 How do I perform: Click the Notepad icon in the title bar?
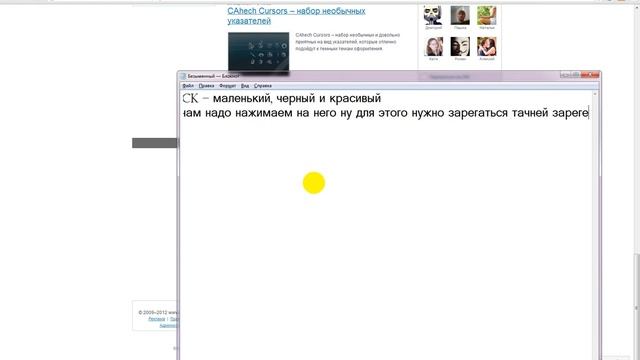183,76
